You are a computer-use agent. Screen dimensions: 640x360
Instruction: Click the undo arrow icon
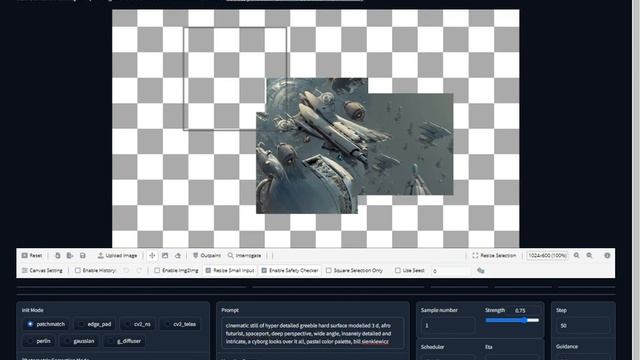click(126, 270)
